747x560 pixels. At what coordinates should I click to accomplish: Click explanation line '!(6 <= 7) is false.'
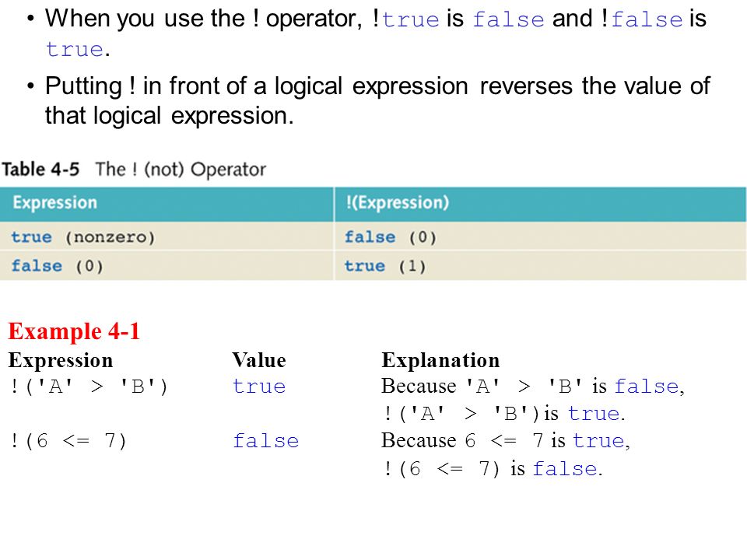click(x=493, y=468)
